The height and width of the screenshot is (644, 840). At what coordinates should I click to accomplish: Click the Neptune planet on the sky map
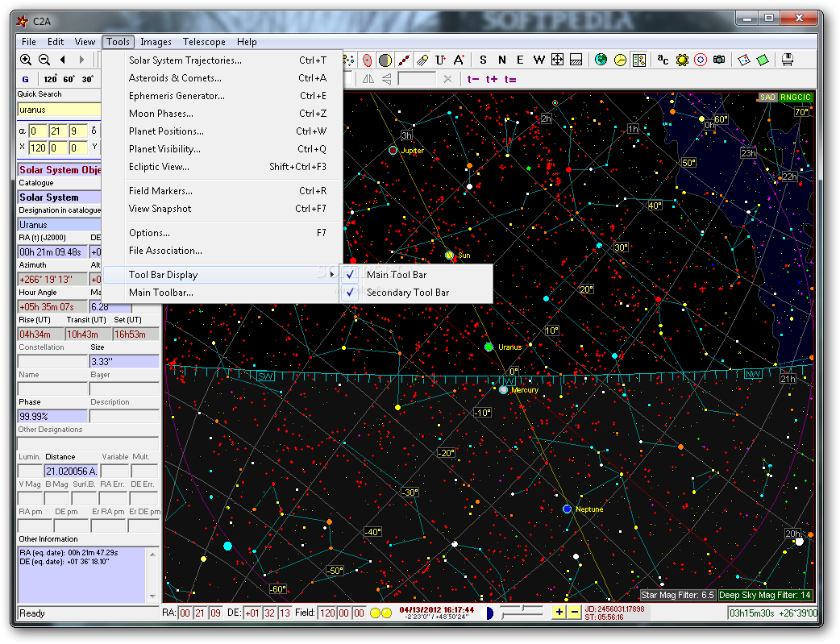click(567, 509)
